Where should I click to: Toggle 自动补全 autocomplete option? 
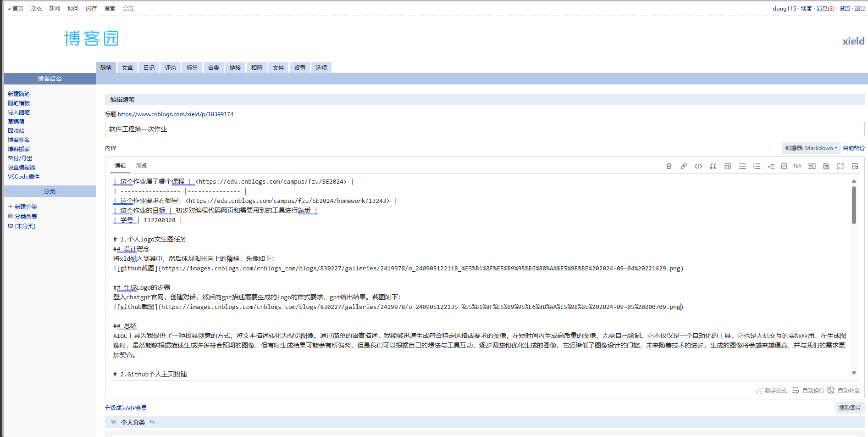(x=844, y=391)
